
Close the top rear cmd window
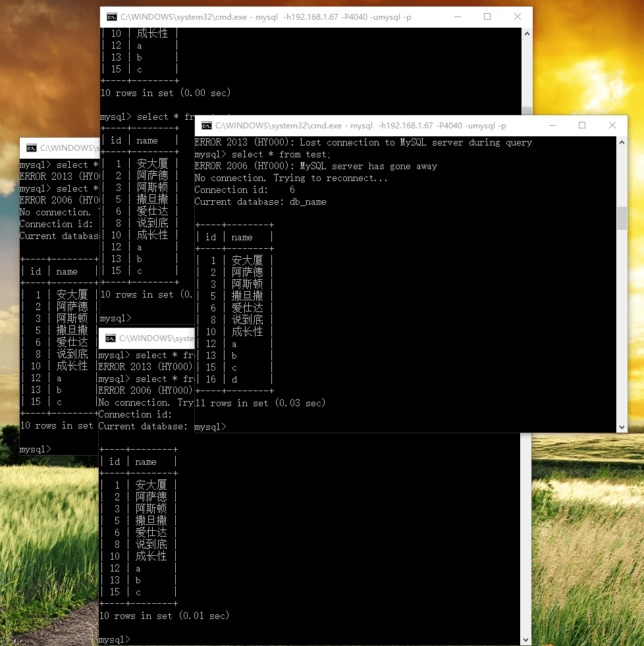(518, 17)
